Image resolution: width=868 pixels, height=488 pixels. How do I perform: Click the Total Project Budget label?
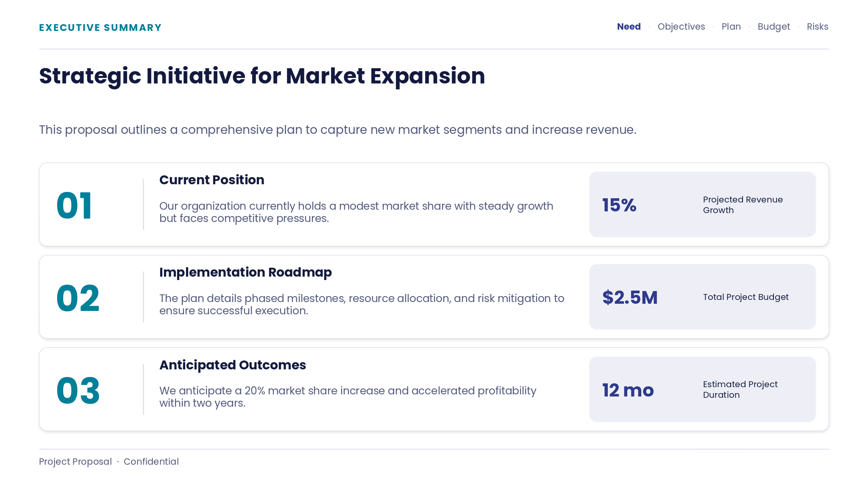746,297
